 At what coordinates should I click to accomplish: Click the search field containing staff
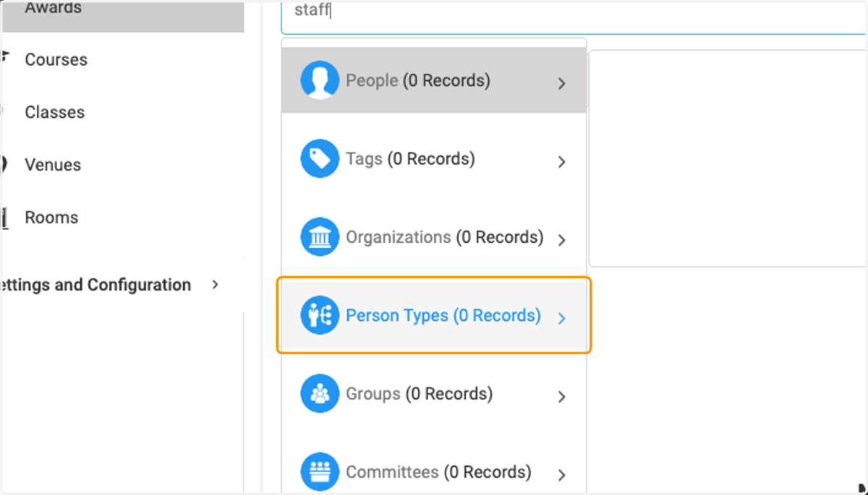(x=574, y=16)
